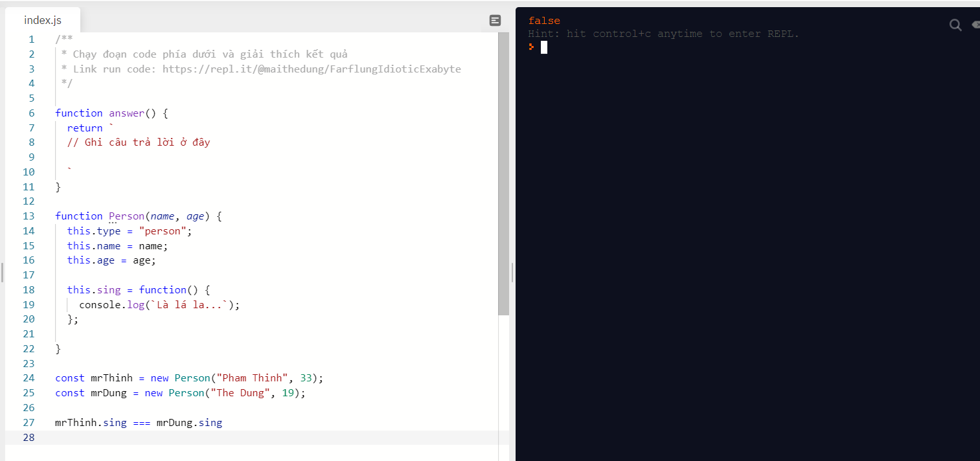Click the "false" output in the console

tap(544, 21)
